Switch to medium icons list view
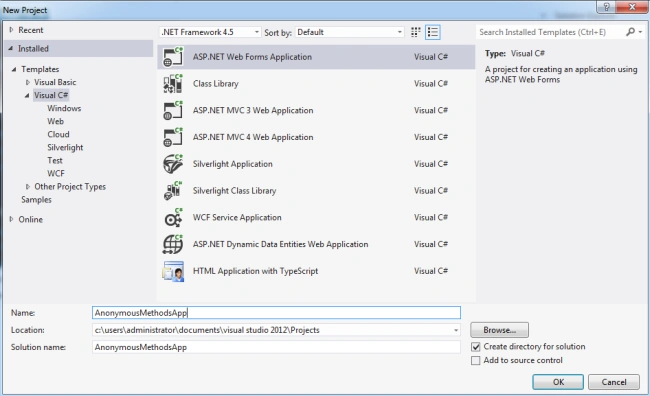This screenshot has width=650, height=396. [x=433, y=32]
